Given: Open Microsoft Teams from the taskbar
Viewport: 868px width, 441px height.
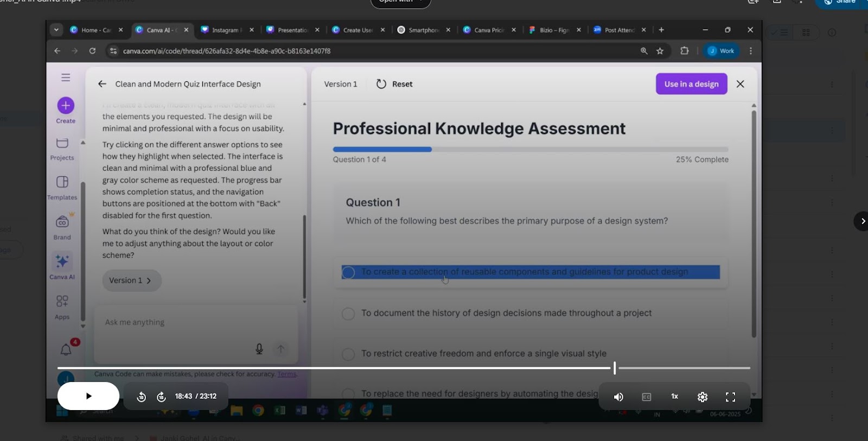Looking at the screenshot, I should pos(323,411).
